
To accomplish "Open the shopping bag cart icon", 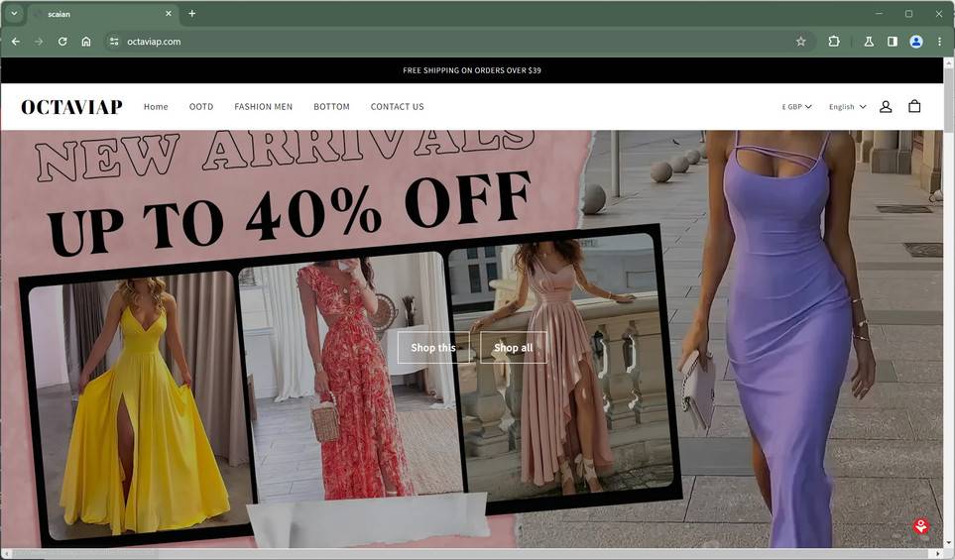I will [x=914, y=106].
